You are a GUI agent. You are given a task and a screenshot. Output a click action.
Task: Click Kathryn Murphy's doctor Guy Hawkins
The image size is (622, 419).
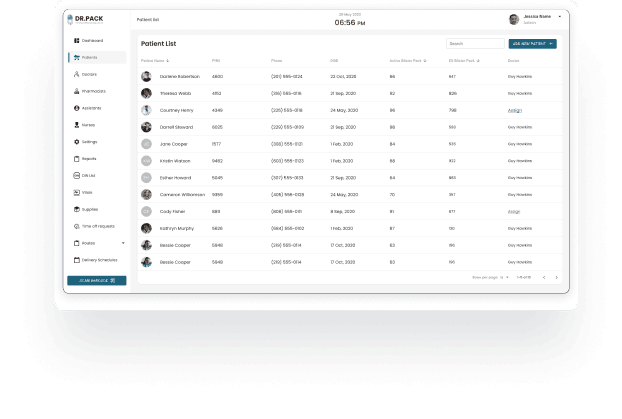click(x=520, y=229)
